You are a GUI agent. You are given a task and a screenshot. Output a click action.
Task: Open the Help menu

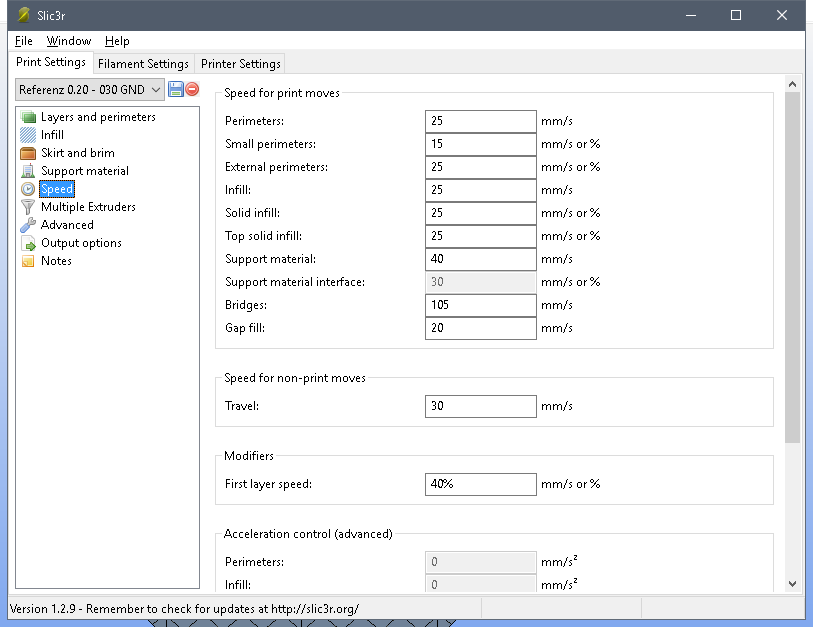(x=117, y=41)
